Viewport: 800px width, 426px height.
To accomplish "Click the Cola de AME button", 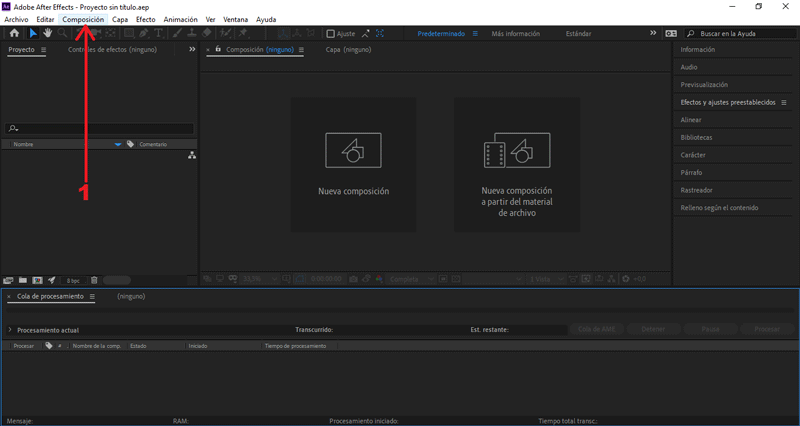I will 597,329.
